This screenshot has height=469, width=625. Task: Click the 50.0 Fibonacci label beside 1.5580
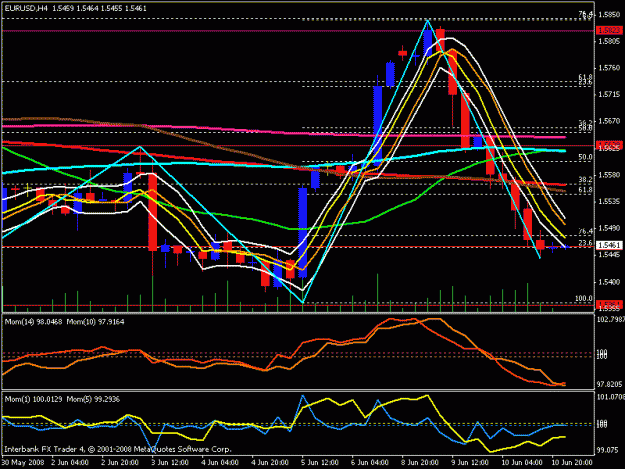tap(585, 157)
